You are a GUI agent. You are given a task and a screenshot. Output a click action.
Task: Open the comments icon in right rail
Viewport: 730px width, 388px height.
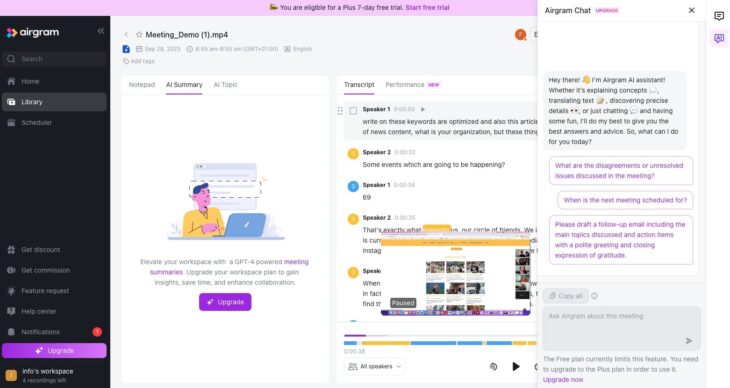pos(719,16)
